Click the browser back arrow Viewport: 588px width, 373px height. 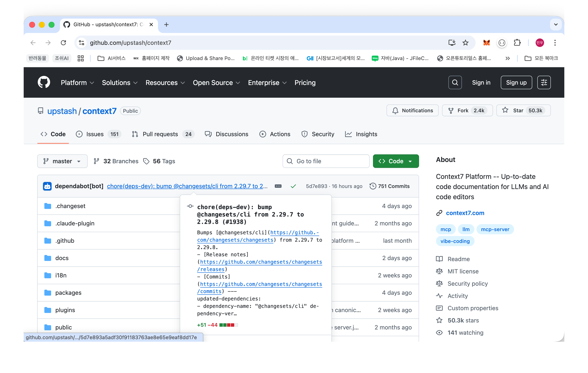tap(33, 43)
